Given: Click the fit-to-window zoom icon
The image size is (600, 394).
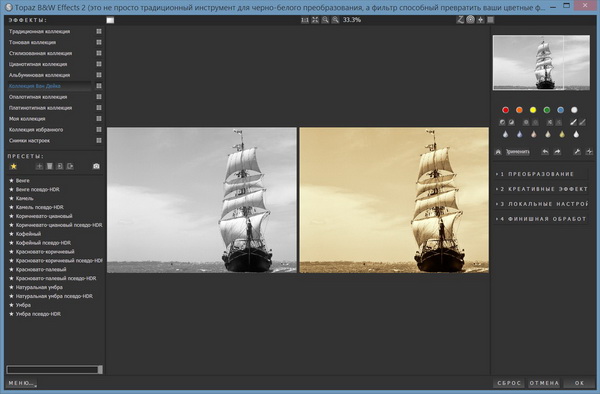Looking at the screenshot, I should (x=315, y=20).
